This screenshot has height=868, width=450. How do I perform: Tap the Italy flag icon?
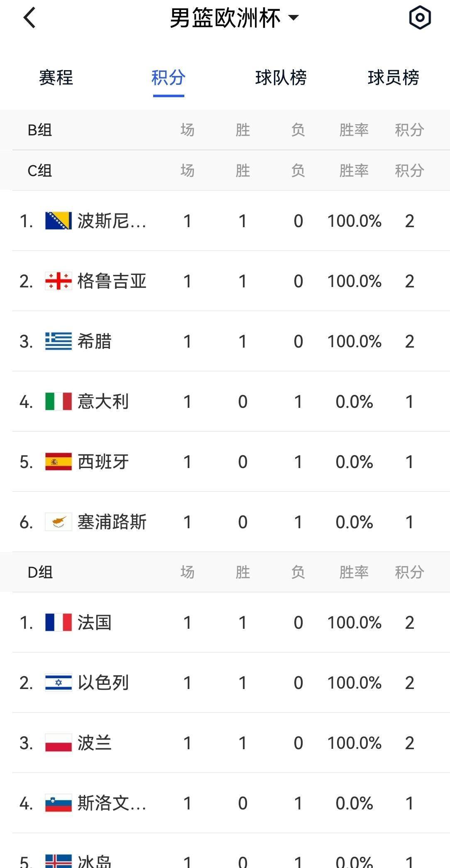[x=59, y=402]
